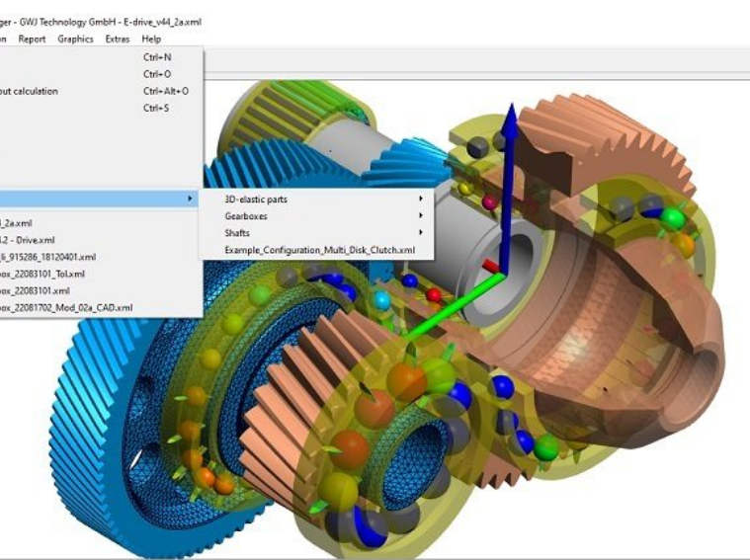750x560 pixels.
Task: Open recent file ending '22083101_Tol.xml'
Action: (x=44, y=274)
